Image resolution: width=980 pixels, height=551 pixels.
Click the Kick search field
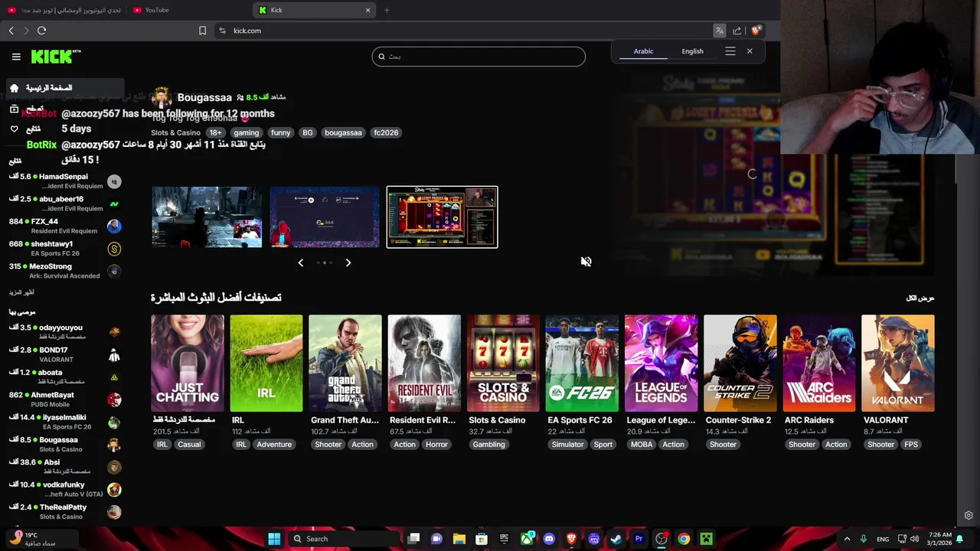point(479,57)
